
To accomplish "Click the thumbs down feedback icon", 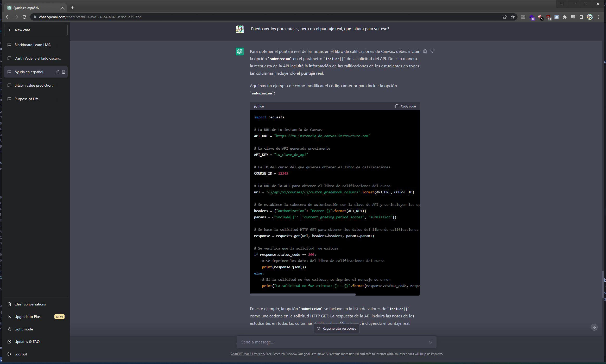I will (432, 51).
